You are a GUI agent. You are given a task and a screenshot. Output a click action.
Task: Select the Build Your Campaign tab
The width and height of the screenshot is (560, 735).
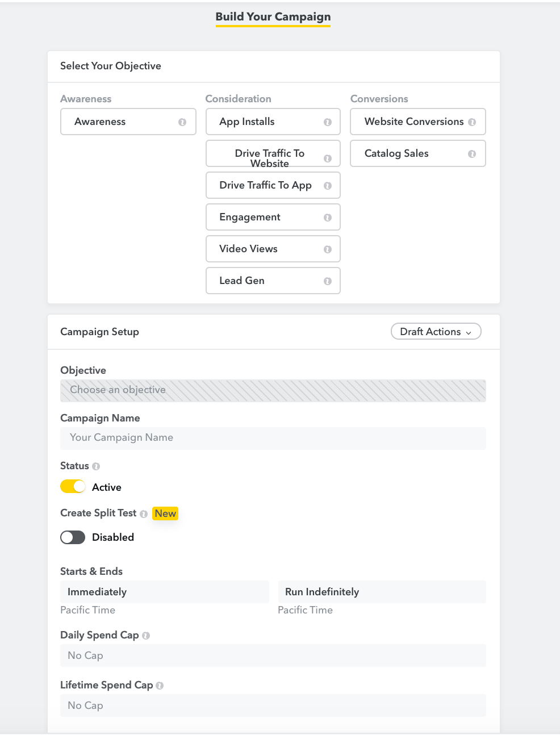273,17
